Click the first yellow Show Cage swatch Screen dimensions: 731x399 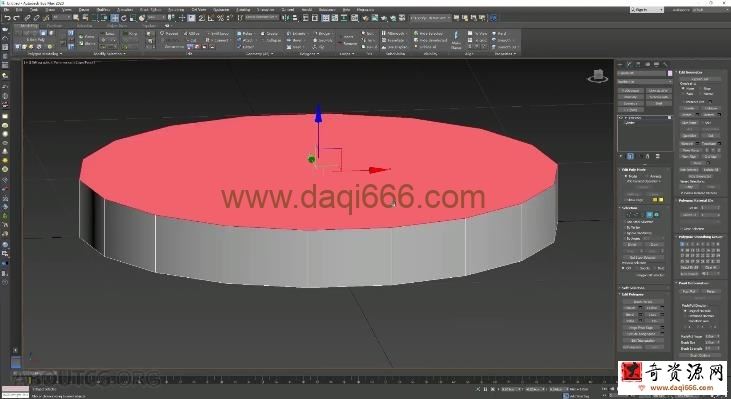point(655,200)
